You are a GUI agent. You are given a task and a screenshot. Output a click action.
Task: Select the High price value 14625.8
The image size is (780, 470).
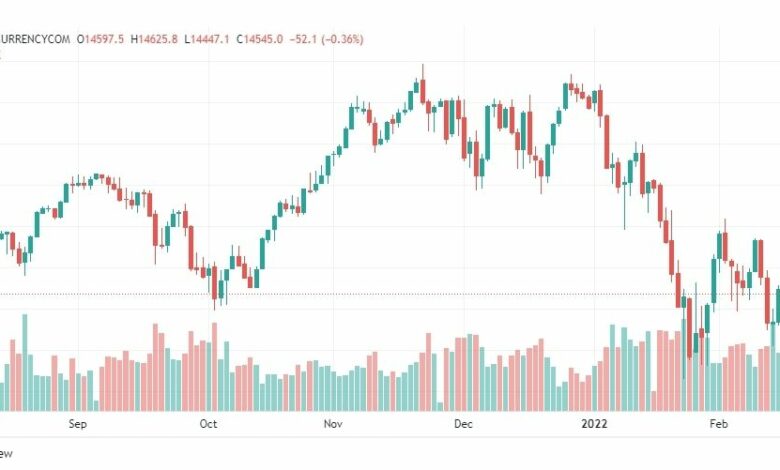coord(158,39)
